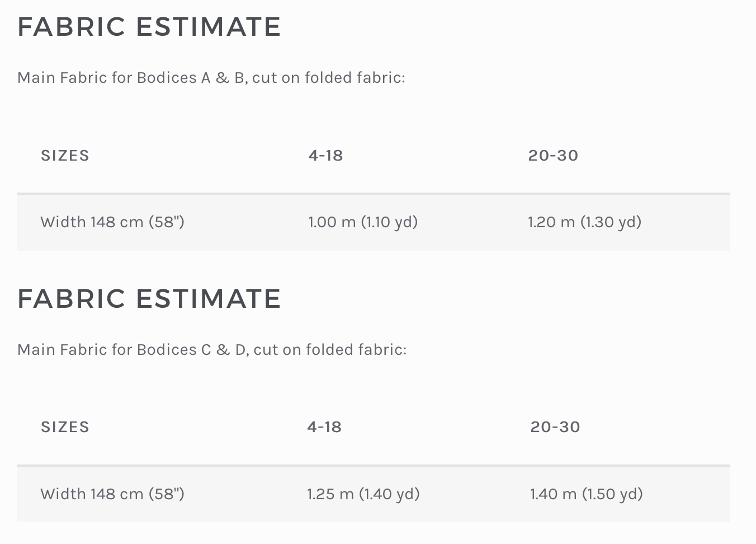Click the 1.00 m (1.10 yd) cell
This screenshot has width=756, height=544.
pos(363,222)
